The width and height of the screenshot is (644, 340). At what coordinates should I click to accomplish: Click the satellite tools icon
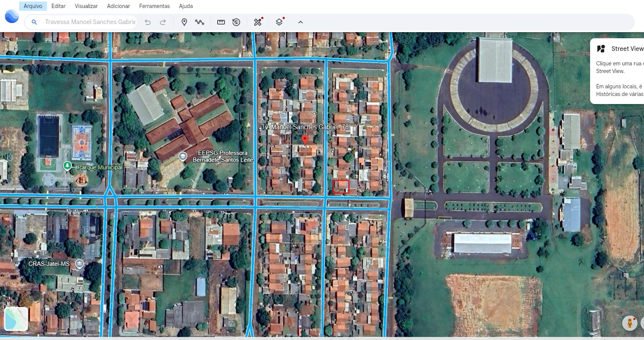(258, 22)
